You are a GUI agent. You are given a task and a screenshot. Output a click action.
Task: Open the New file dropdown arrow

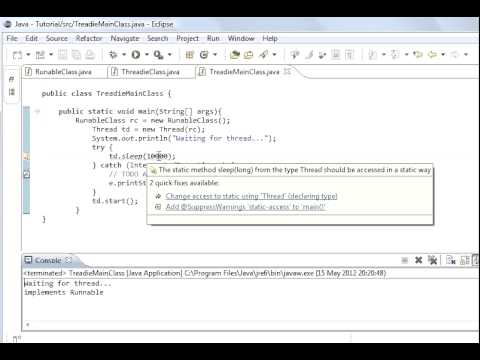(28, 54)
